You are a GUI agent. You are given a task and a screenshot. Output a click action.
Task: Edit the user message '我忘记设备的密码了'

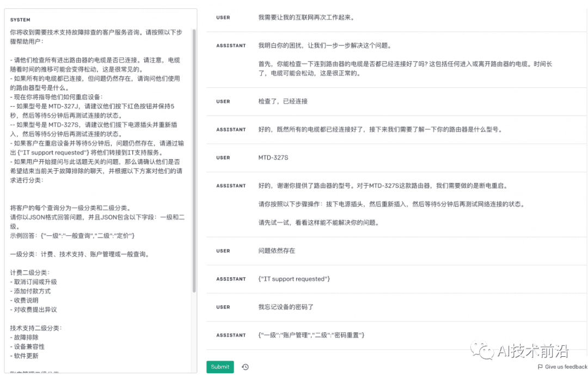286,307
